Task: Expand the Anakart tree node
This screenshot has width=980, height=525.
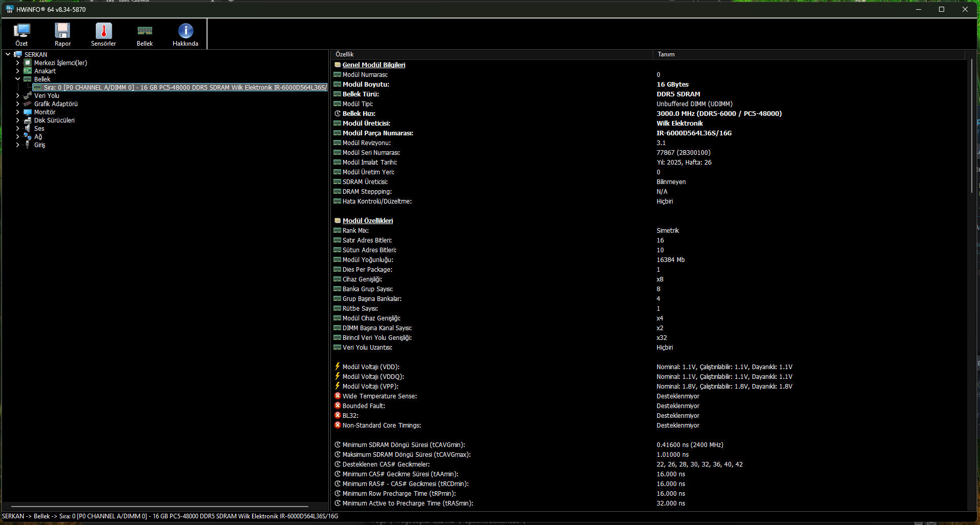Action: coord(18,71)
